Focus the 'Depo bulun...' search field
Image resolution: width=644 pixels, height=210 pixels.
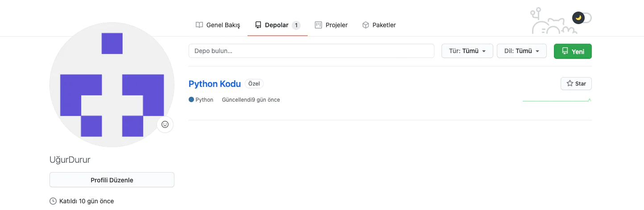coord(311,51)
